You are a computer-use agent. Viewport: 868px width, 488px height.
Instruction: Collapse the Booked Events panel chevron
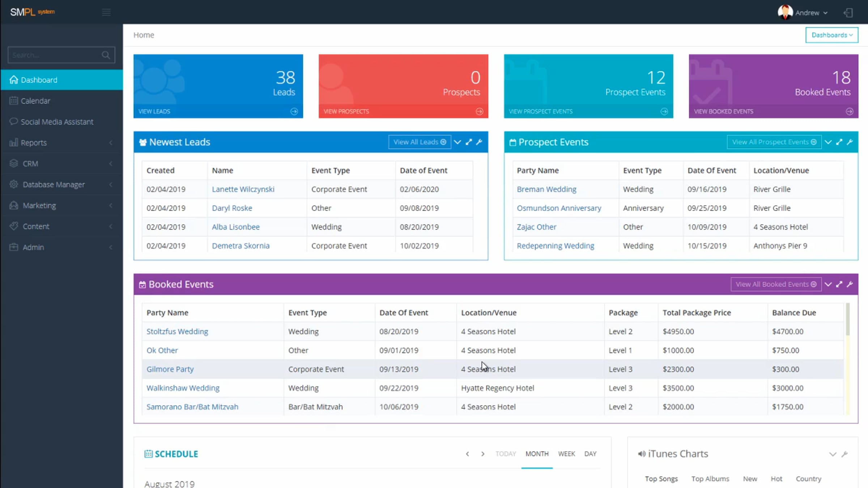828,284
